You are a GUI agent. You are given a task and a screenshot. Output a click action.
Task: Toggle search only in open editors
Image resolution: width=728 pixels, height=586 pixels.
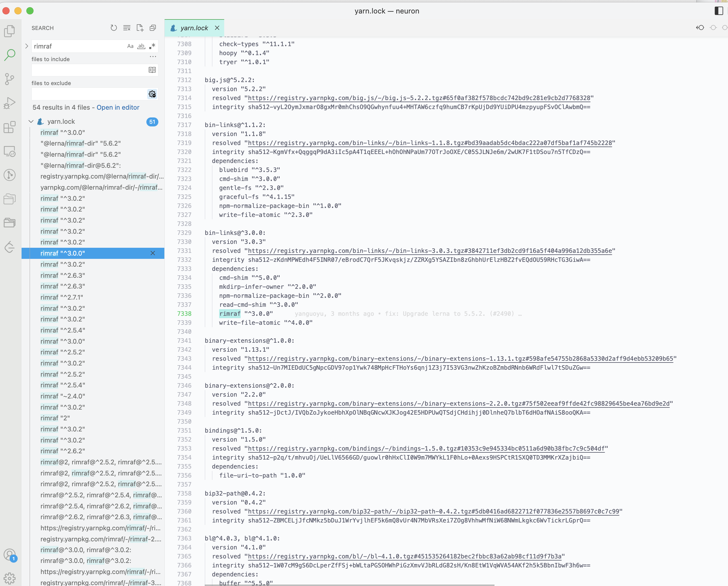point(152,70)
